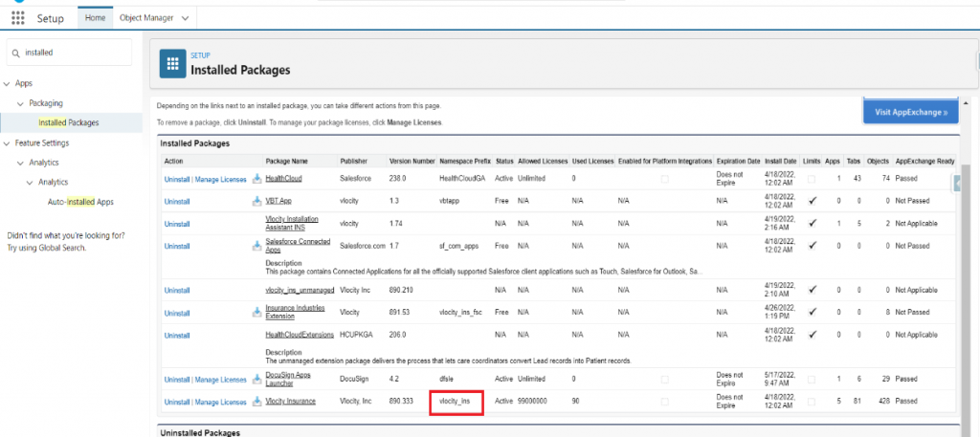Click download icon beside Salesforce Connected Apps

[x=256, y=246]
